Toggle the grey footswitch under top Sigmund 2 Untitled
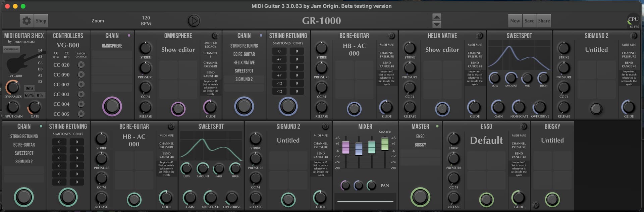The image size is (644, 212). (596, 109)
